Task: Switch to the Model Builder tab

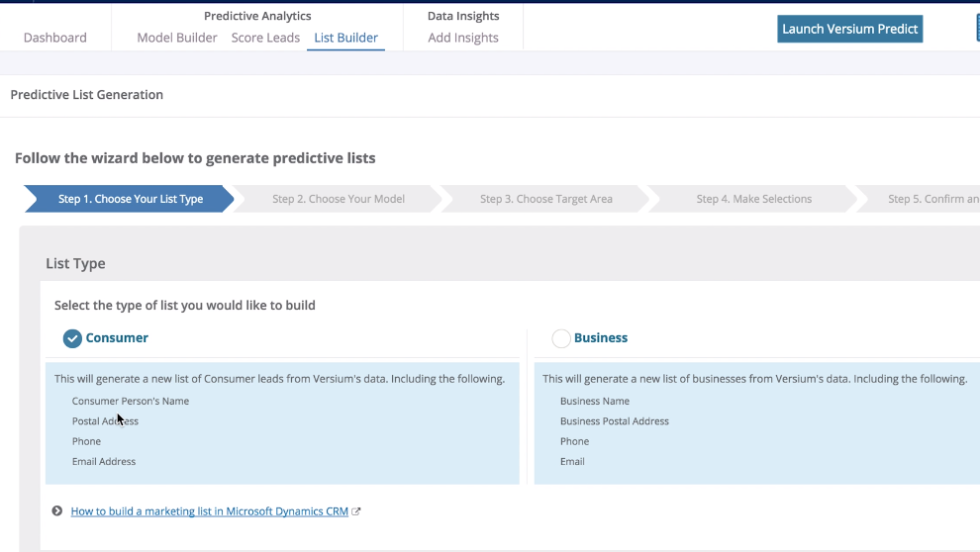Action: coord(177,38)
